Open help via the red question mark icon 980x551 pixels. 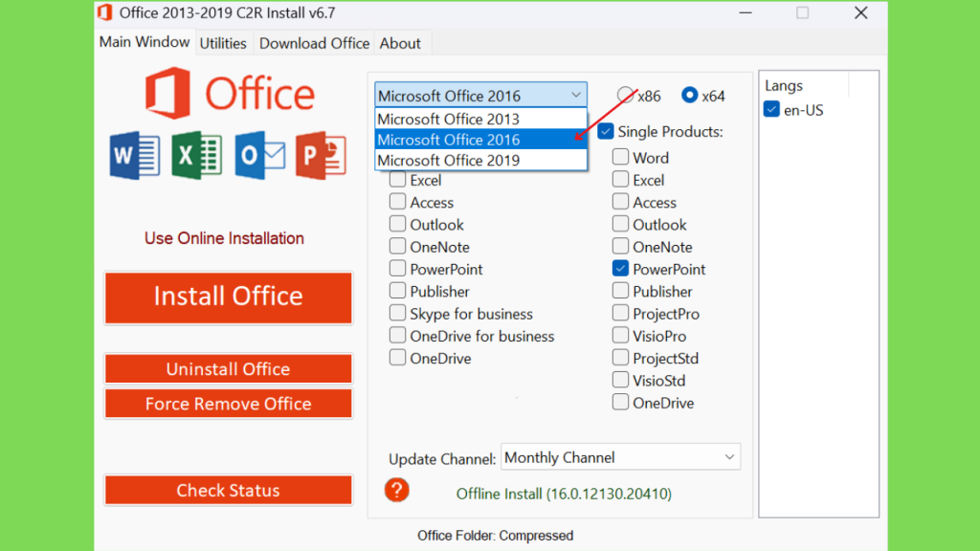coord(397,491)
